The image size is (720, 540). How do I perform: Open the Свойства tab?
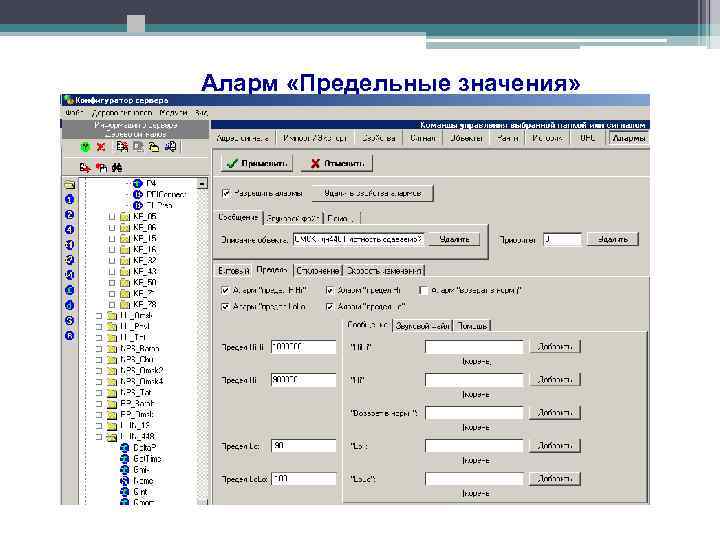[378, 138]
